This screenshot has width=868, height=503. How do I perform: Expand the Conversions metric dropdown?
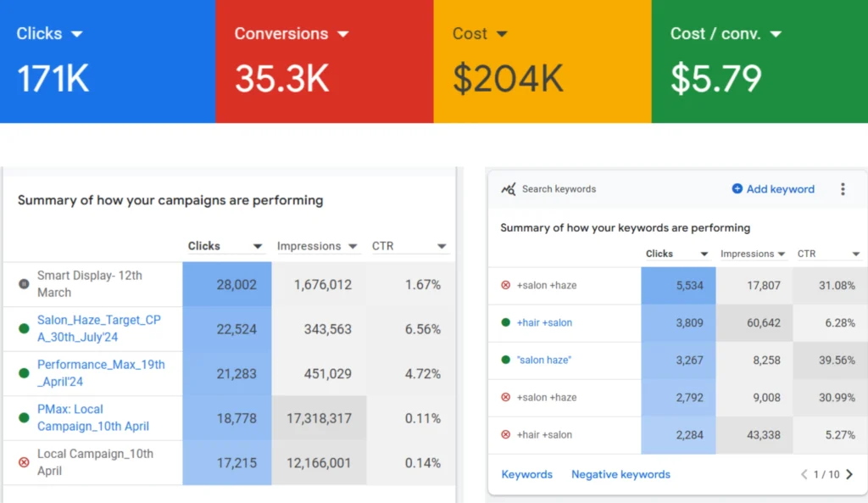pyautogui.click(x=343, y=34)
